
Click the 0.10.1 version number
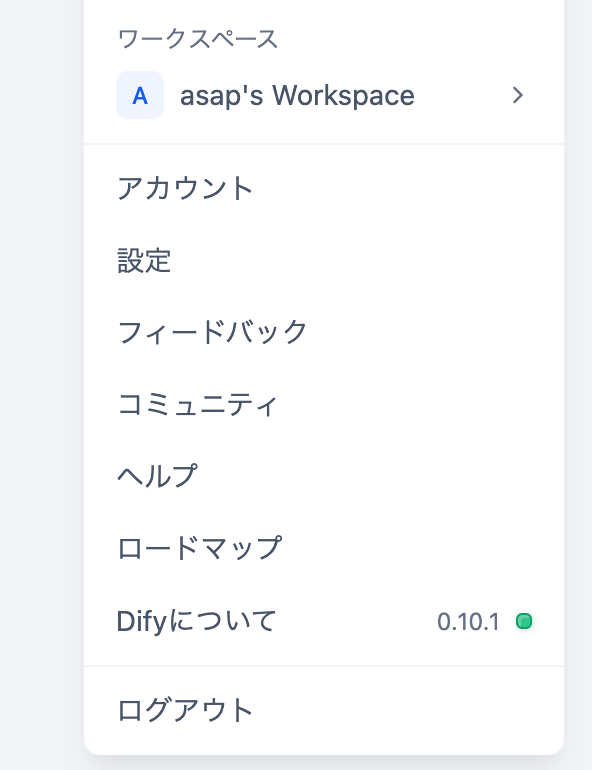(x=468, y=622)
